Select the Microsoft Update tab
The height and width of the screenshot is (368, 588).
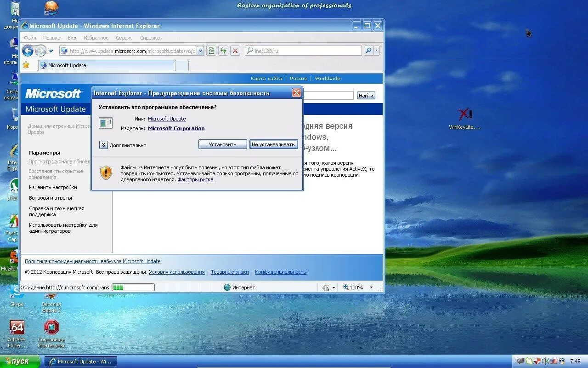click(x=106, y=65)
